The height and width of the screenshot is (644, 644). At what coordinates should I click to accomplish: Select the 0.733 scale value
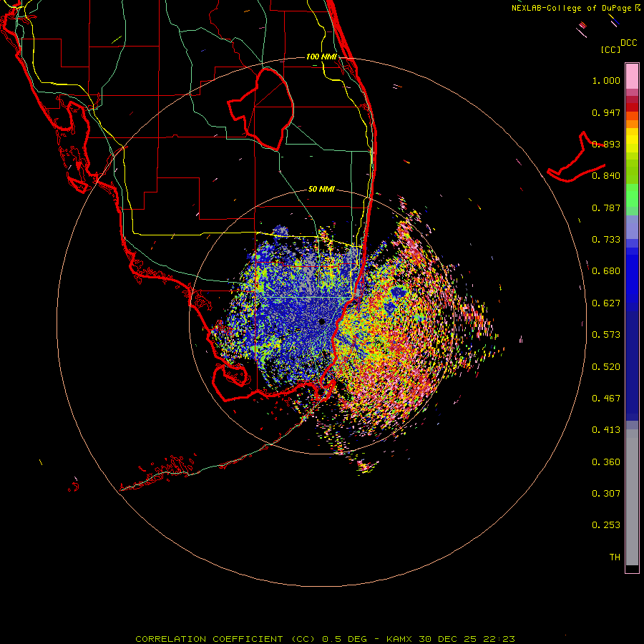coord(606,240)
